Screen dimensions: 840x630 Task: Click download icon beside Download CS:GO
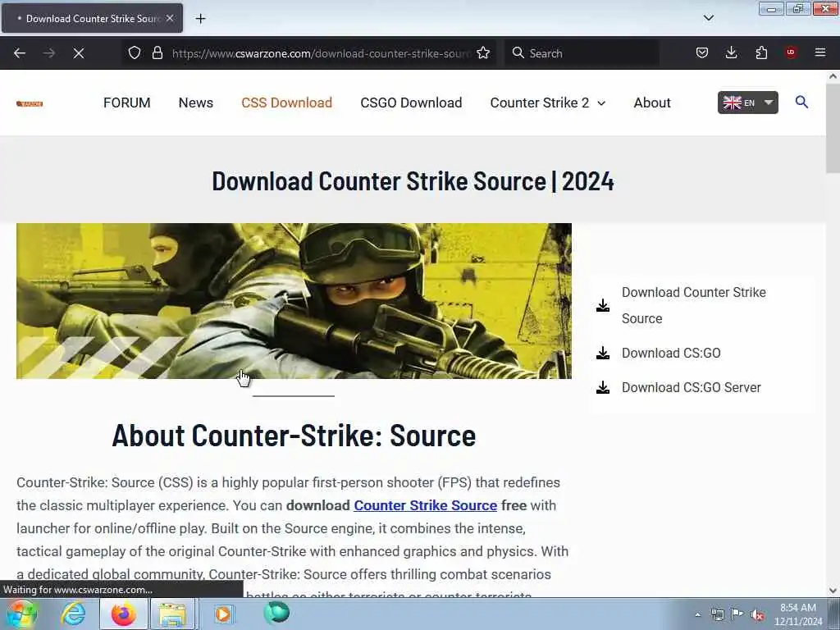[603, 353]
